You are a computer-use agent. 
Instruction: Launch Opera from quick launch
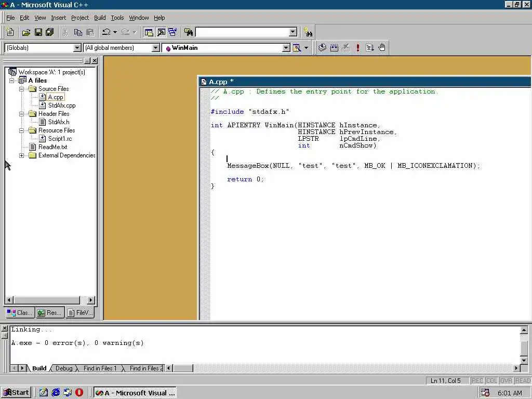(x=79, y=393)
